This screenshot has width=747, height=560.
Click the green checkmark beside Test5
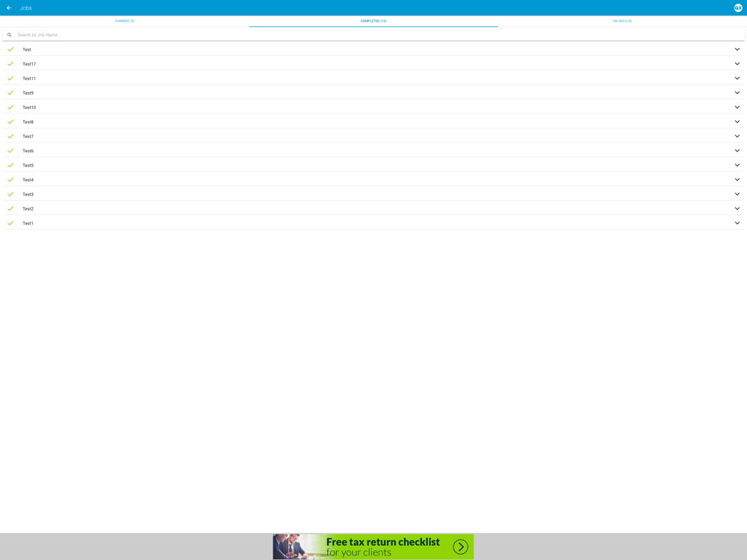click(x=10, y=165)
